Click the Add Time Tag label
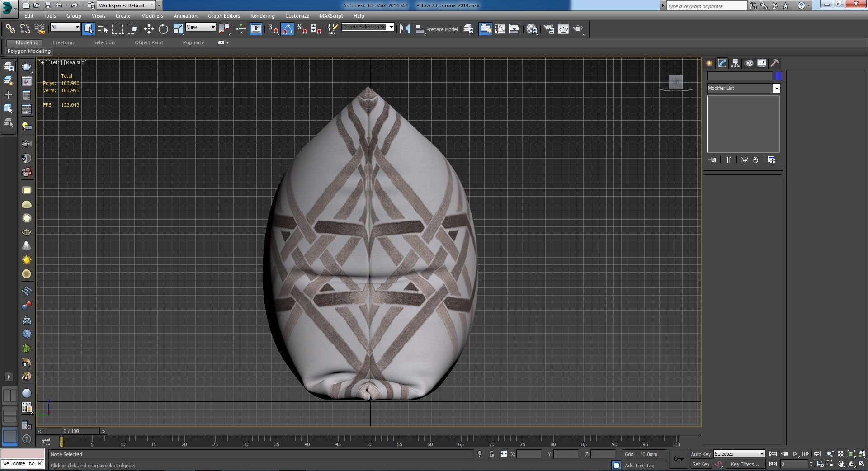The width and height of the screenshot is (868, 471). (x=639, y=466)
